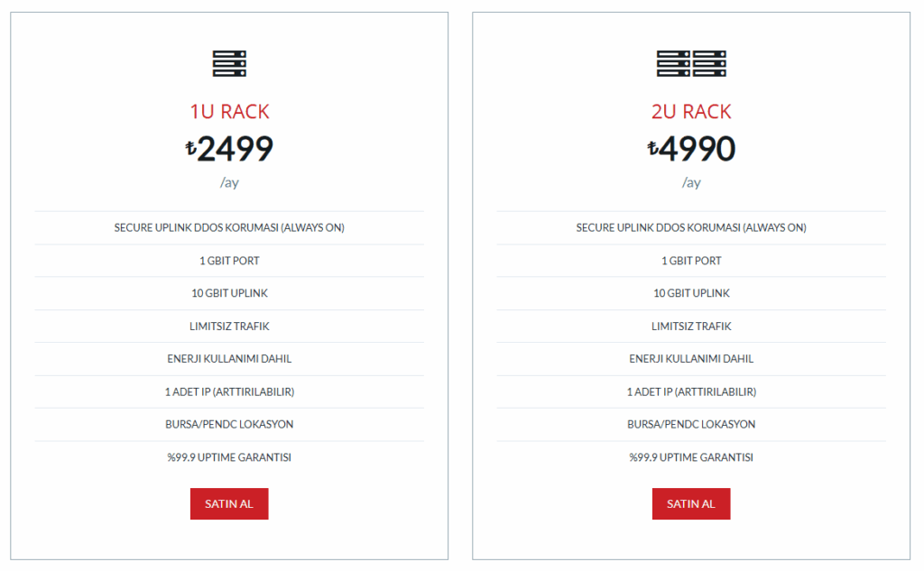This screenshot has width=924, height=571.
Task: Click %99.9 UPTIME GARANTISI on 1U plan
Action: click(x=228, y=456)
